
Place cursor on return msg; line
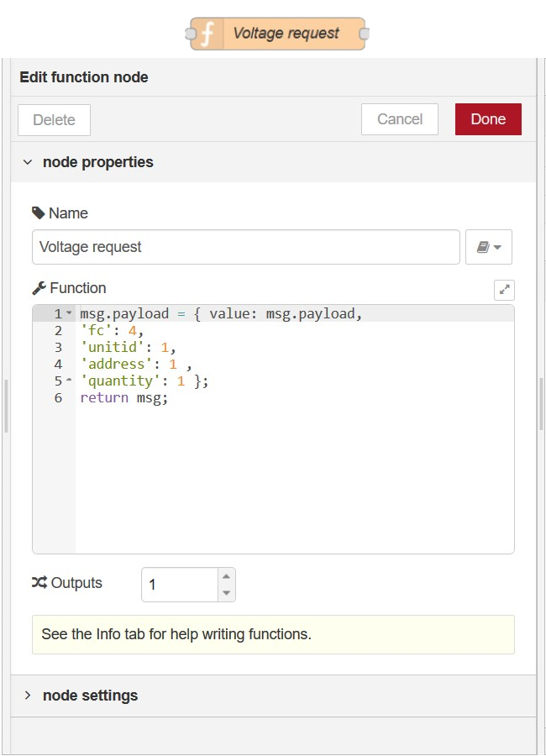tap(124, 398)
